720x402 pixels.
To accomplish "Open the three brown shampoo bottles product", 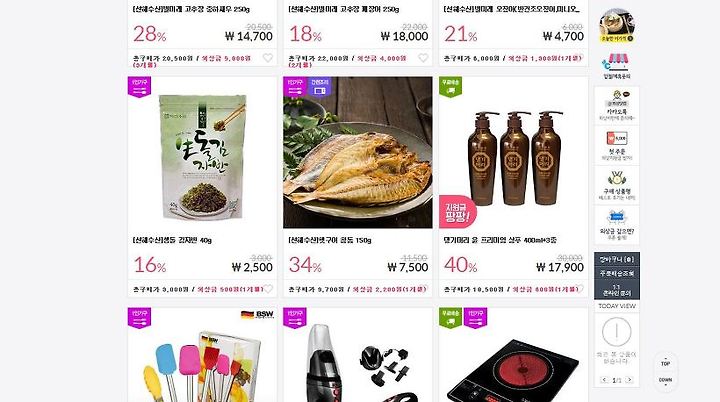I will coord(513,153).
